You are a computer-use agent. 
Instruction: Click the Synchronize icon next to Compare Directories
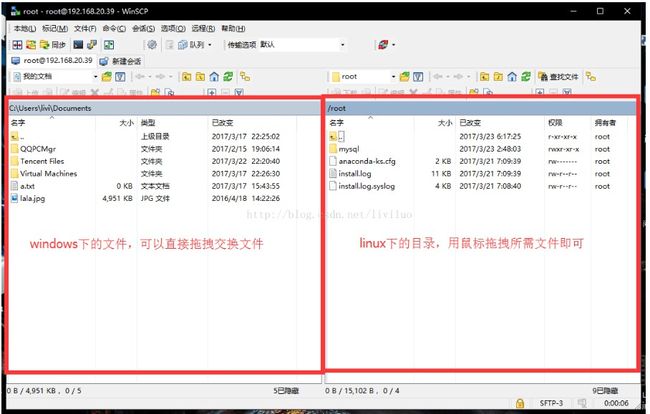pyautogui.click(x=31, y=45)
